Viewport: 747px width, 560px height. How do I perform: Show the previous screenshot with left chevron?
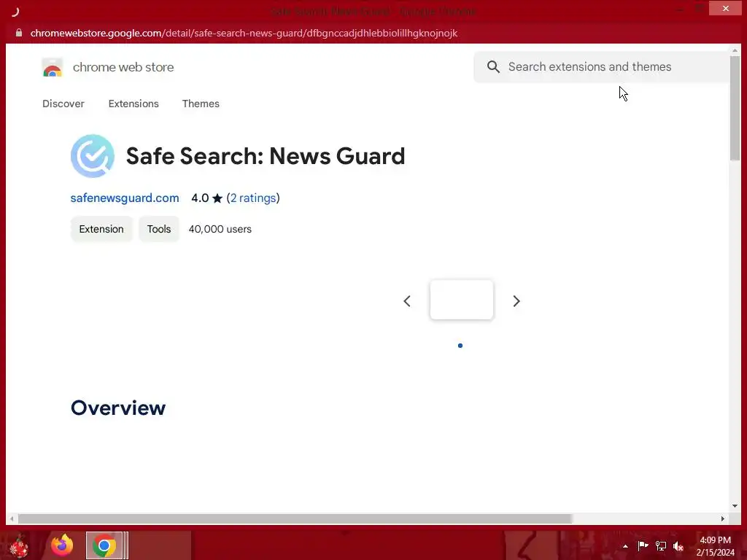point(407,301)
